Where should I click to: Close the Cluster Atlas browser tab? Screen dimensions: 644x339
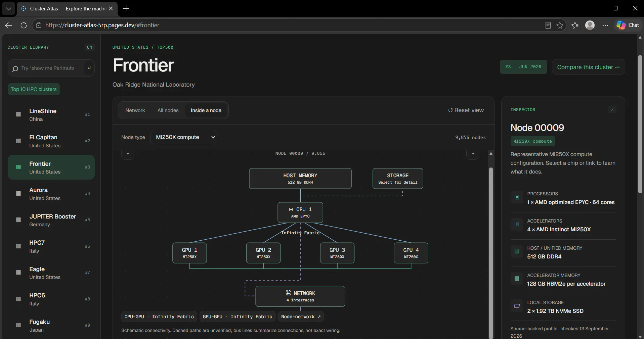click(x=111, y=9)
